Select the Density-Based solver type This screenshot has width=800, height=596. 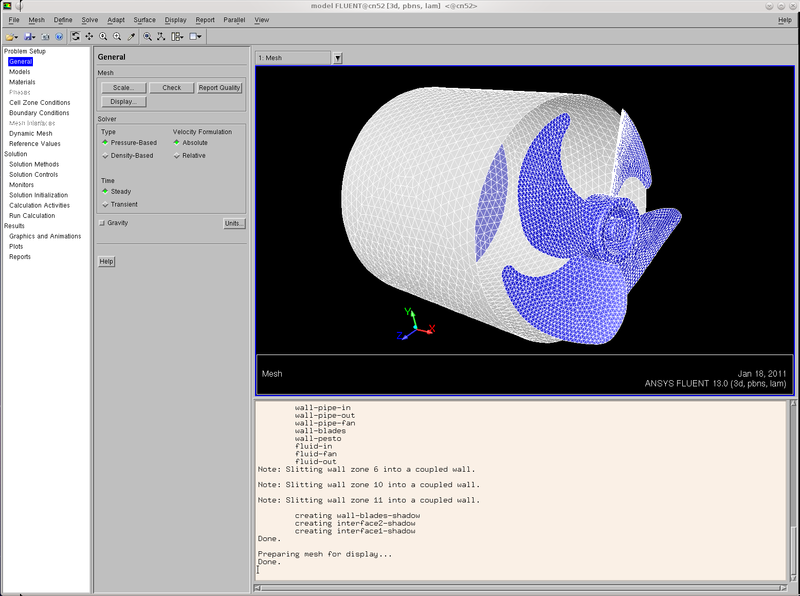click(105, 155)
